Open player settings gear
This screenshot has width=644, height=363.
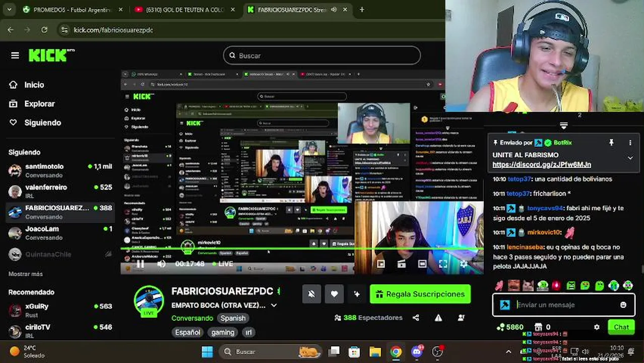(x=464, y=264)
